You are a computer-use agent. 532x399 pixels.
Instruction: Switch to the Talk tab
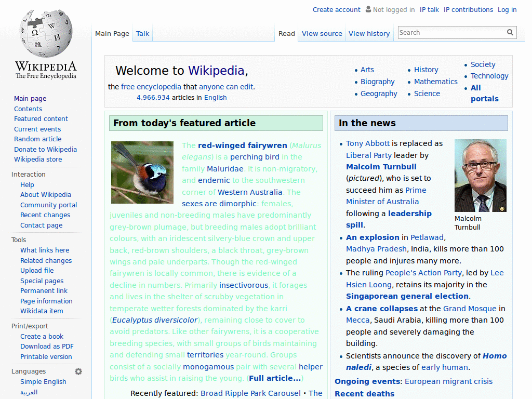tap(142, 34)
